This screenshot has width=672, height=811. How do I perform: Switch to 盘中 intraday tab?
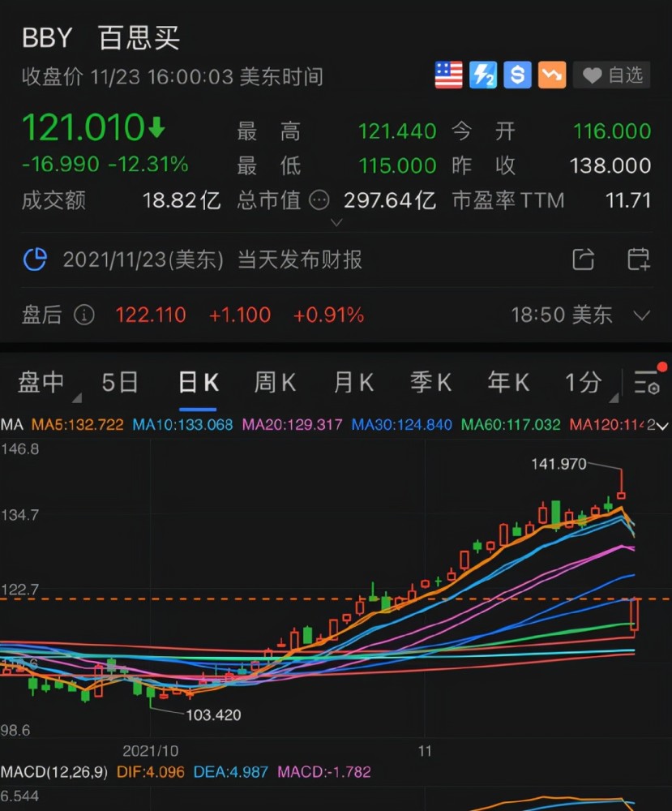click(41, 383)
